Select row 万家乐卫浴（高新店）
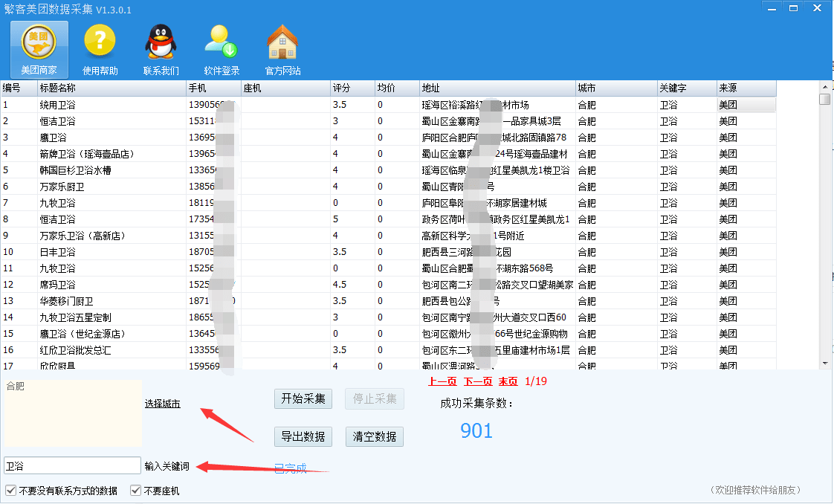 (x=388, y=236)
